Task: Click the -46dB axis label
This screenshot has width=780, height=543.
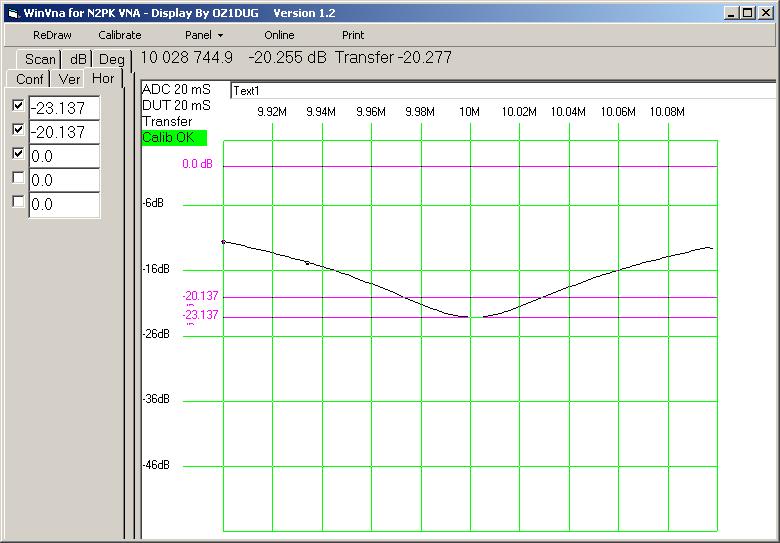Action: (156, 465)
